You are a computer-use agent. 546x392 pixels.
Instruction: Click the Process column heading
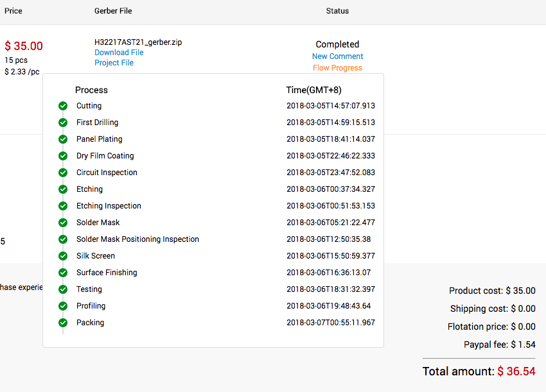pyautogui.click(x=92, y=90)
